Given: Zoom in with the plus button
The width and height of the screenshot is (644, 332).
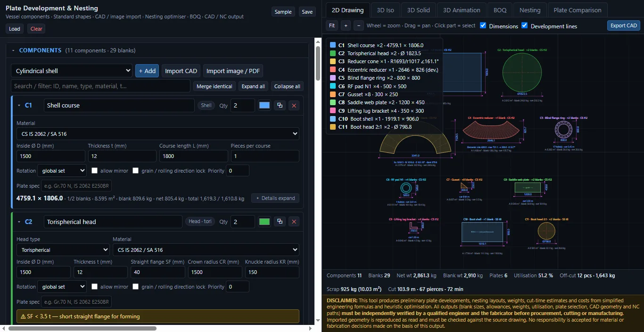Looking at the screenshot, I should click(346, 25).
